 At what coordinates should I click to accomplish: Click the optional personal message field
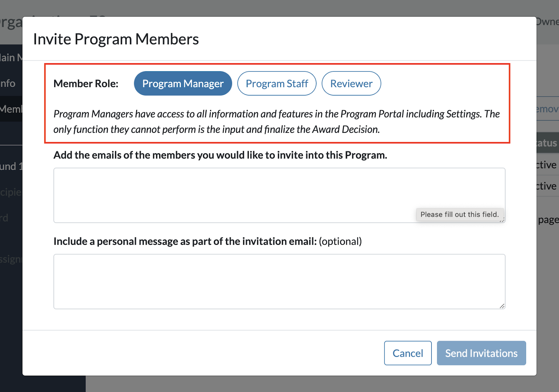245,279
